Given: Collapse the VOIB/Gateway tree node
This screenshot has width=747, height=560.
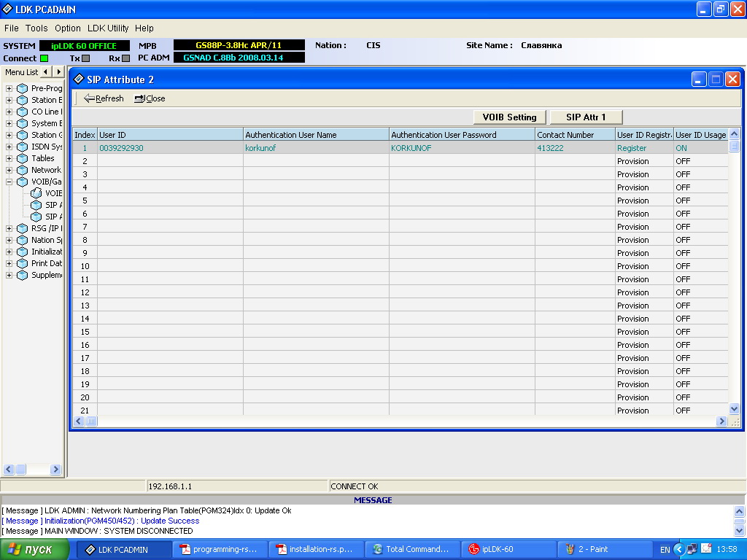Looking at the screenshot, I should (9, 182).
